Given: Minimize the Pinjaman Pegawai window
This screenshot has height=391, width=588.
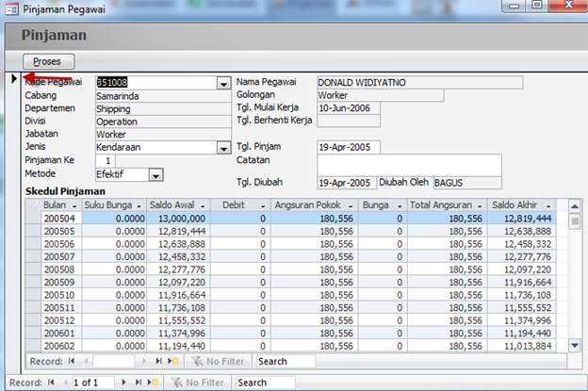Looking at the screenshot, I should click(514, 6).
